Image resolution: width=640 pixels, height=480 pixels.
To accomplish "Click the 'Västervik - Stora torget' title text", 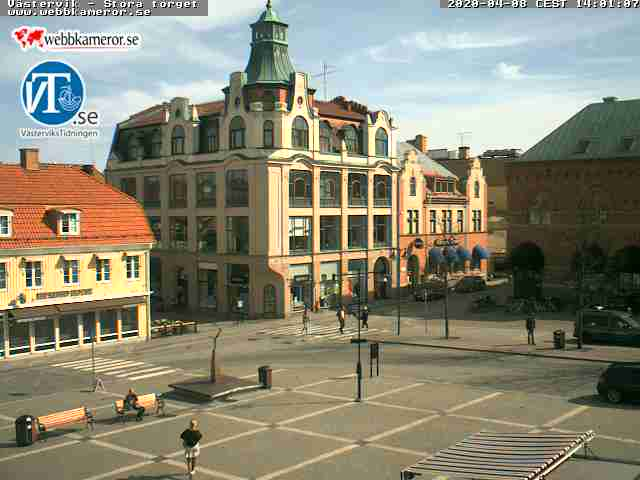I will pos(103,4).
